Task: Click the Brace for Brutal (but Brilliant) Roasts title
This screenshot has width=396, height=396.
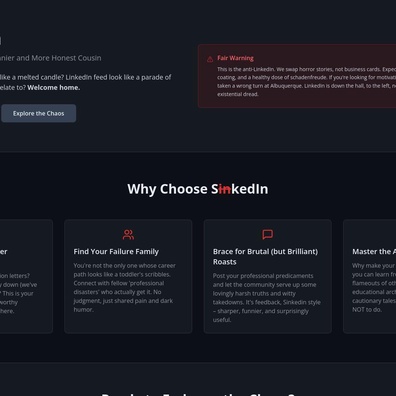Action: pos(265,257)
